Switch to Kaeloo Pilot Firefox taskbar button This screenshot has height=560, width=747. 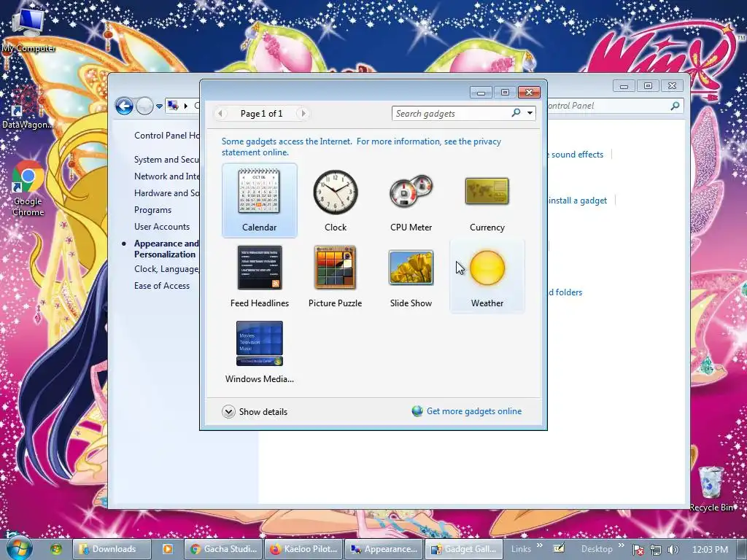[303, 549]
